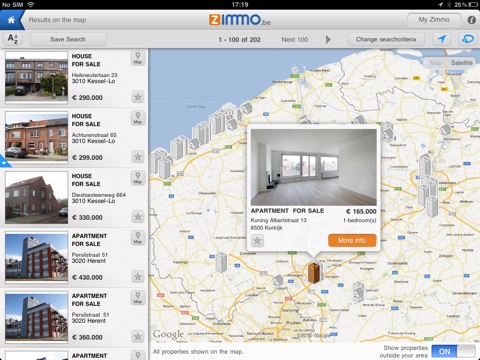Open Change searchcriteria options

coord(386,39)
